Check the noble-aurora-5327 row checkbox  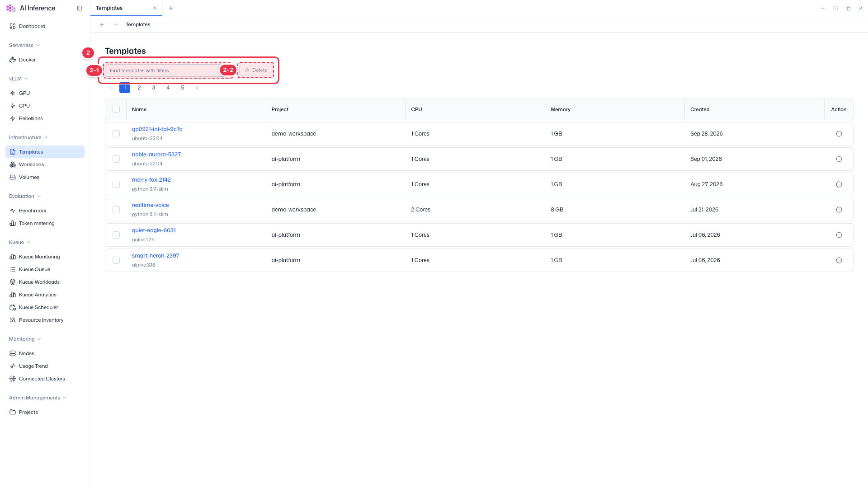tap(116, 159)
